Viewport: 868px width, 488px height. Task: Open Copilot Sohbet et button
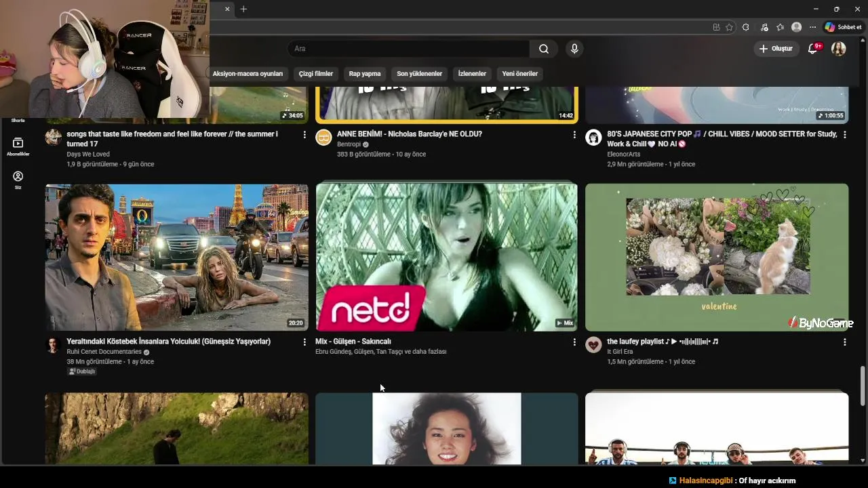point(843,27)
